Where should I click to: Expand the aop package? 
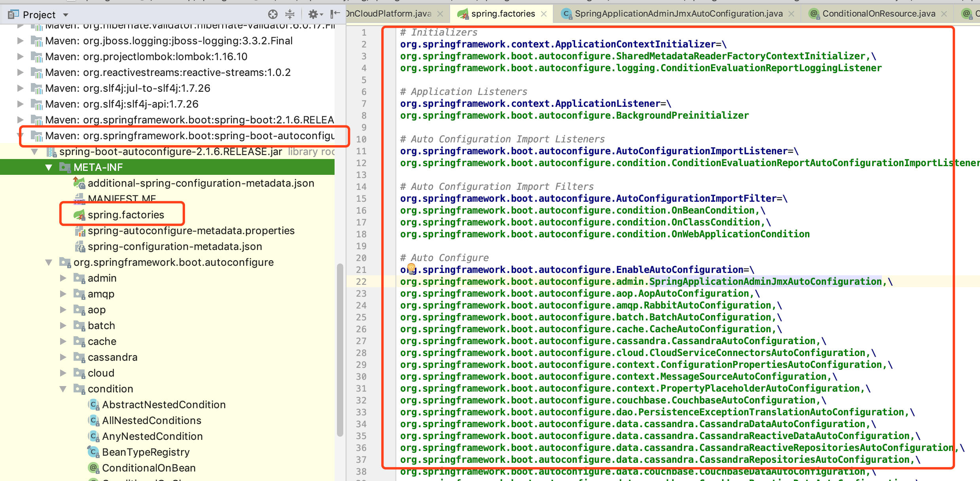pyautogui.click(x=63, y=310)
